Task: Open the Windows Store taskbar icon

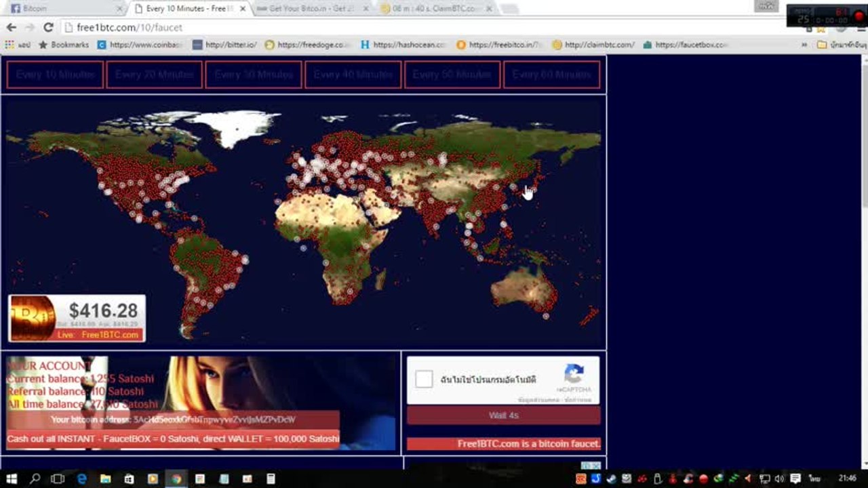Action: click(x=129, y=479)
